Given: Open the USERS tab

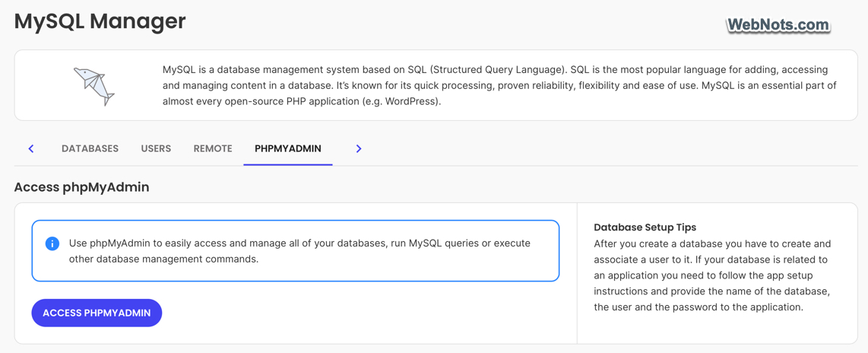Looking at the screenshot, I should click(x=156, y=148).
